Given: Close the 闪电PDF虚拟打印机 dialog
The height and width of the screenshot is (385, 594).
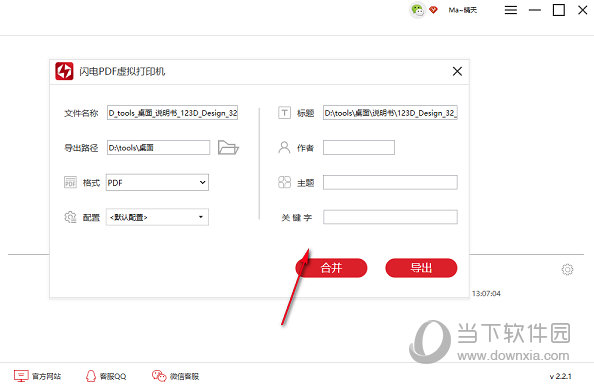Looking at the screenshot, I should point(457,71).
